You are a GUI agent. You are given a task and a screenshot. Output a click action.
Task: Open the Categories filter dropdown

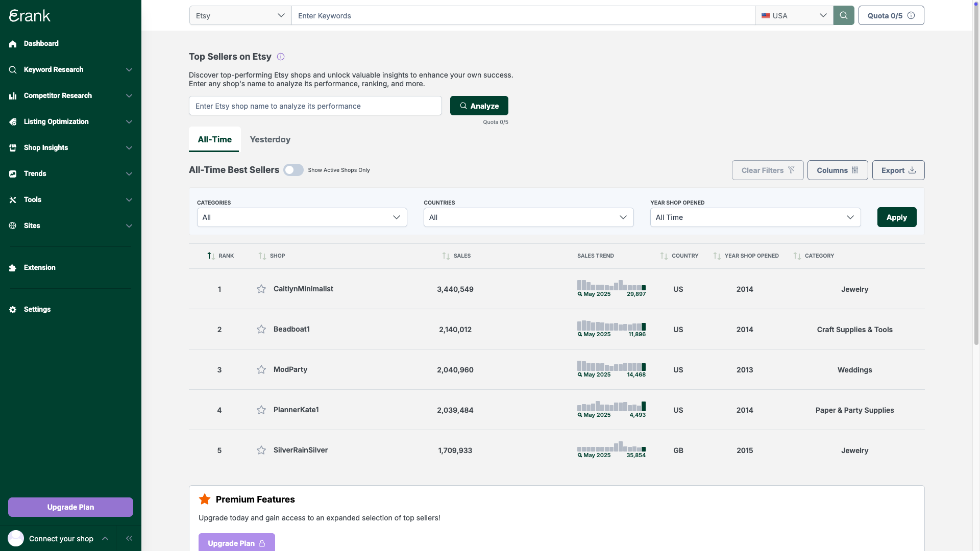pyautogui.click(x=302, y=217)
